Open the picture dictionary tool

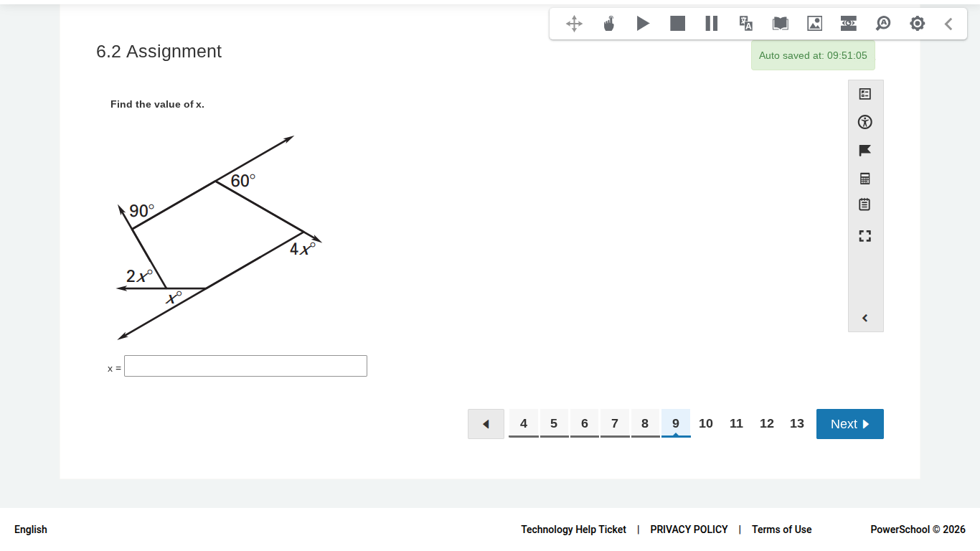coord(814,23)
